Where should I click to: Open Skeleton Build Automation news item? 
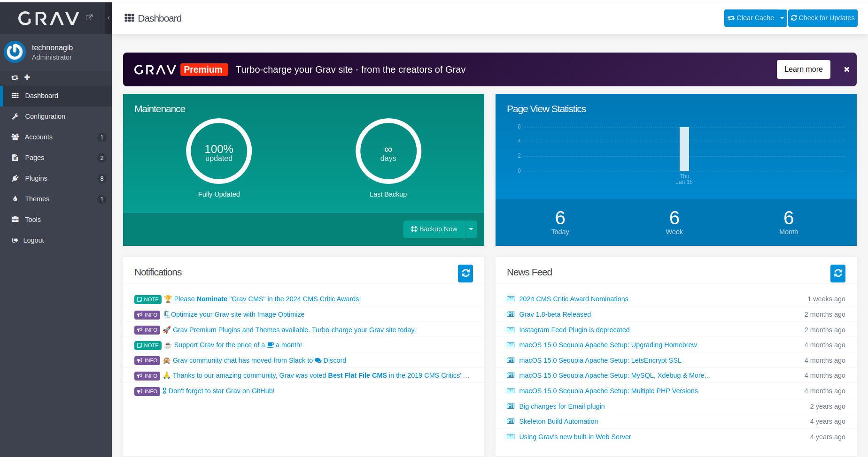pyautogui.click(x=558, y=421)
